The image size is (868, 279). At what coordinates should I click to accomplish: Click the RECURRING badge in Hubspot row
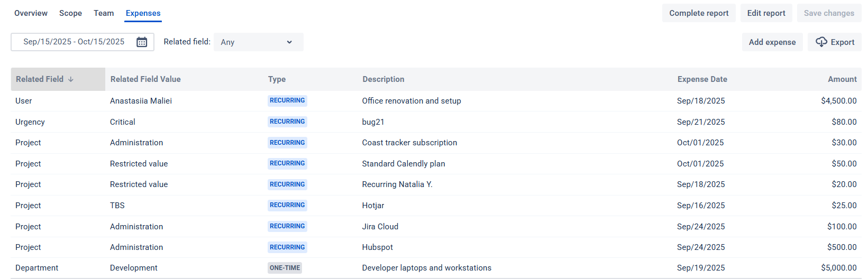pos(287,247)
